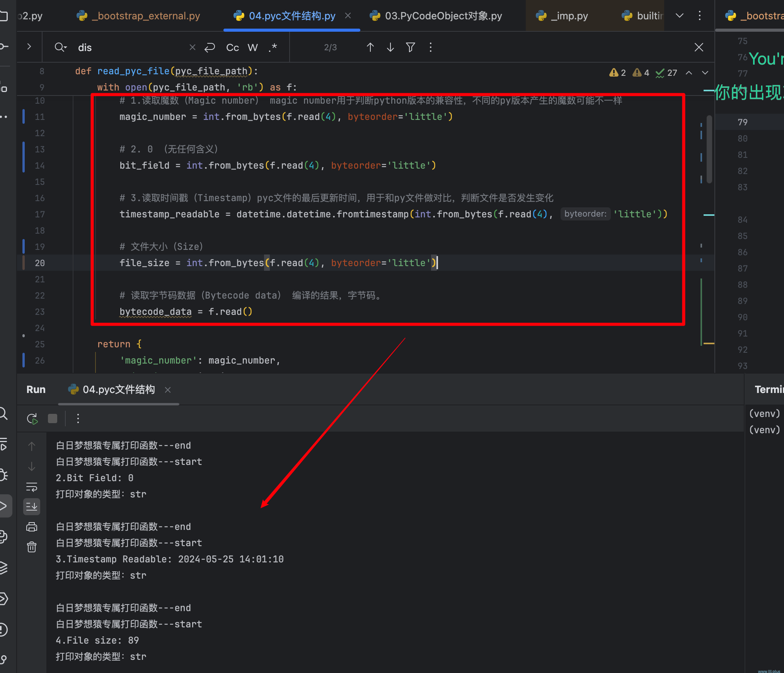Click in the search field containing 'dis'
Screen dimensions: 784x673
point(131,47)
